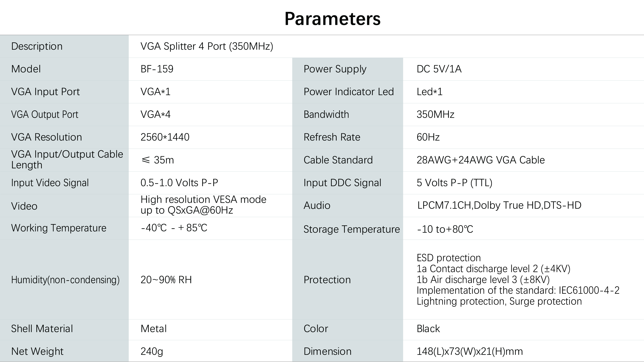Image resolution: width=644 pixels, height=362 pixels.
Task: Click the BF-159 model value
Action: coord(157,69)
